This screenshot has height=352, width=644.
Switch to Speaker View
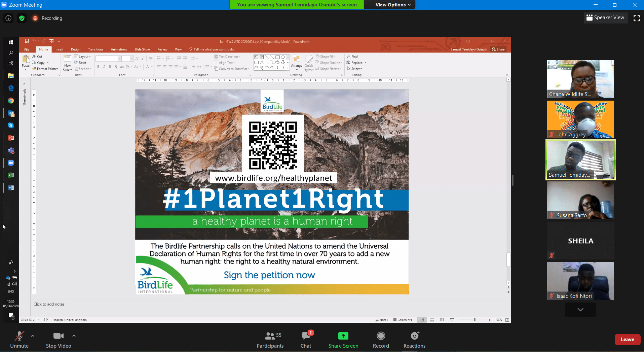pyautogui.click(x=605, y=17)
